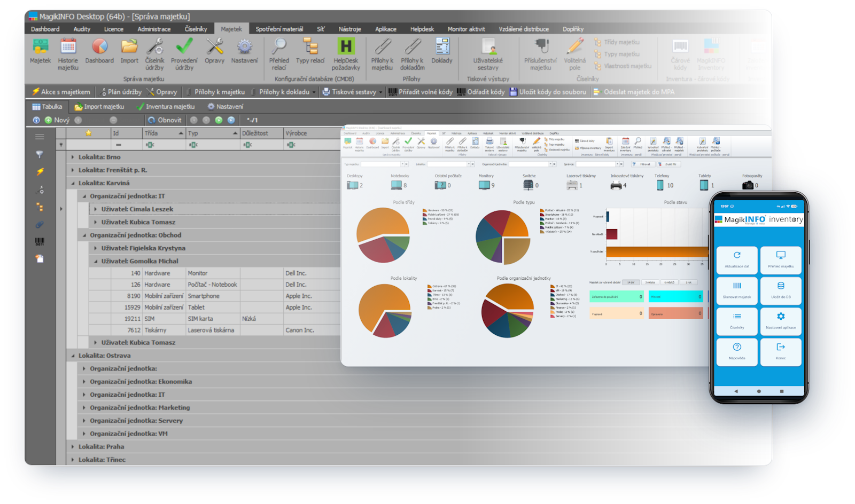
Task: Tap Nastavení aplikace on the phone app
Action: [781, 321]
